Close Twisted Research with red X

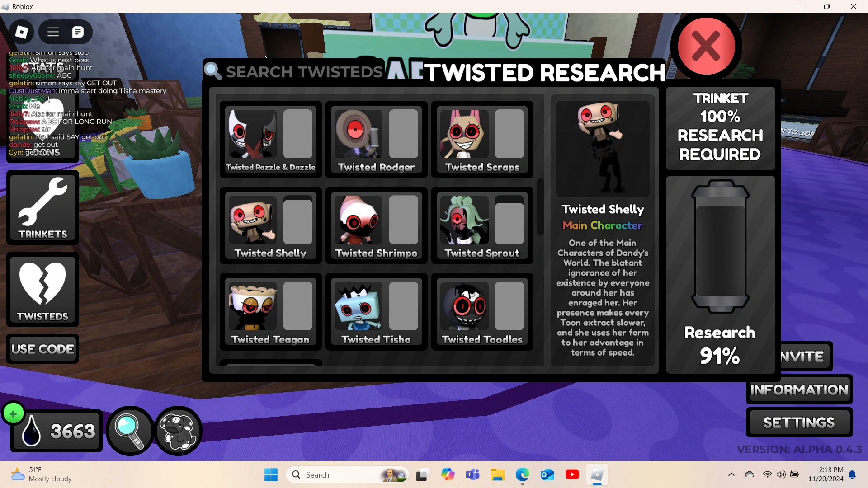click(706, 47)
